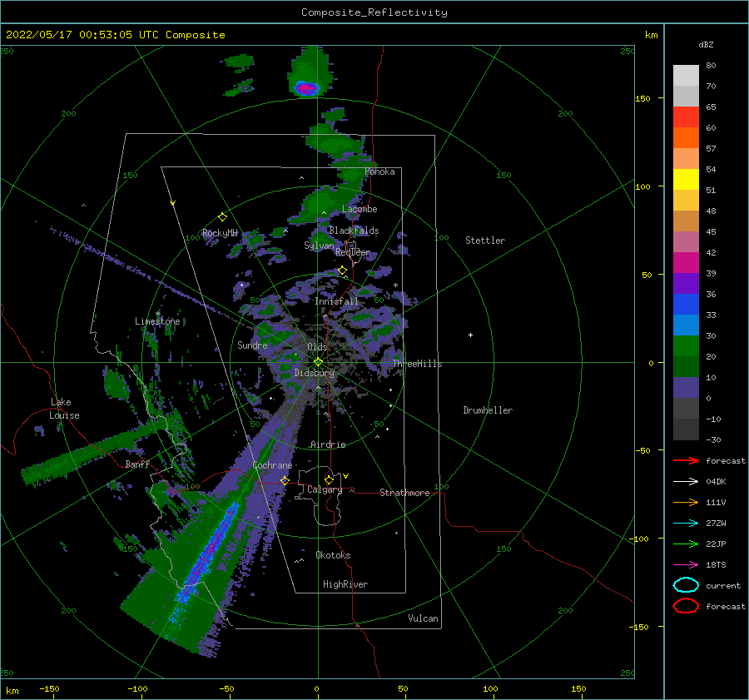Click the Airdrie city label

pyautogui.click(x=328, y=444)
